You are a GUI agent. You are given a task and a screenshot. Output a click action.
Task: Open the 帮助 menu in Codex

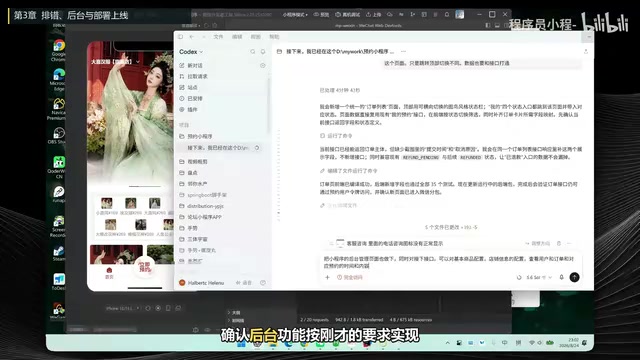(x=274, y=37)
